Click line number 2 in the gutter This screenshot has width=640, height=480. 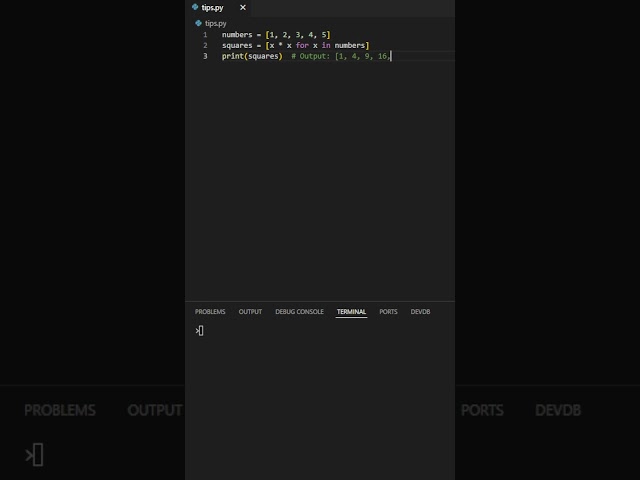(x=205, y=45)
